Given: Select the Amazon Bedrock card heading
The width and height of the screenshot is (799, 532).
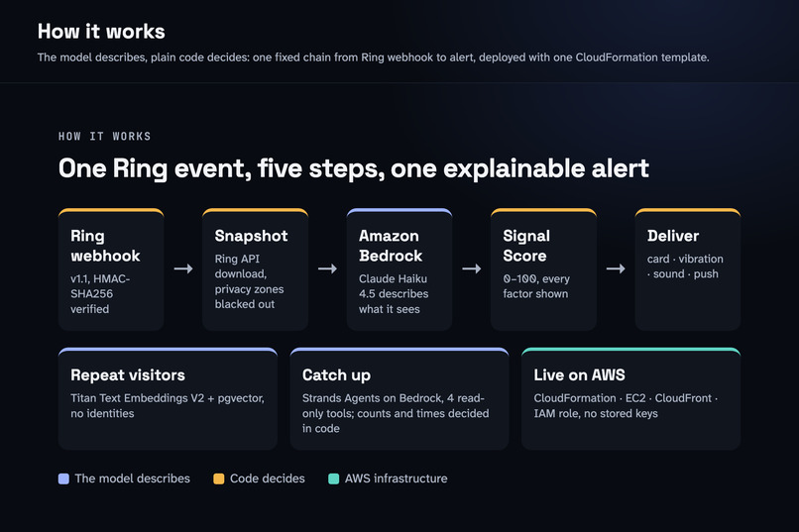Looking at the screenshot, I should pos(391,246).
